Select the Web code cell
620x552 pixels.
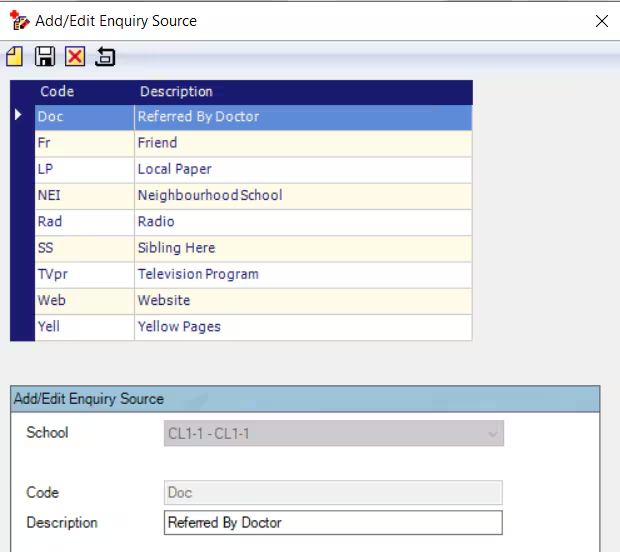tap(85, 301)
